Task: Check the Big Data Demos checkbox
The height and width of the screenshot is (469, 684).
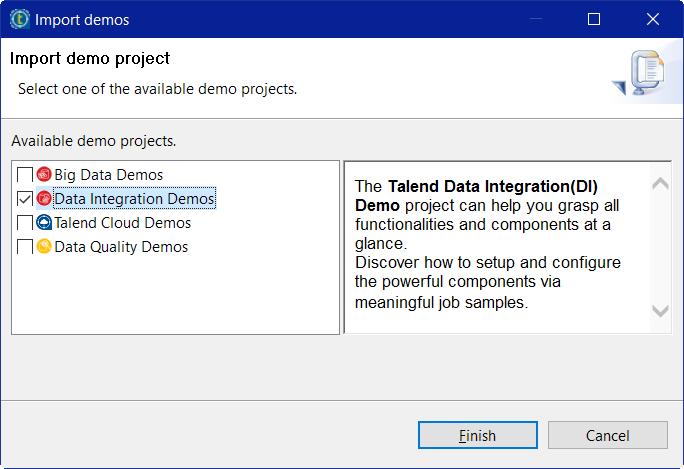Action: [x=25, y=175]
